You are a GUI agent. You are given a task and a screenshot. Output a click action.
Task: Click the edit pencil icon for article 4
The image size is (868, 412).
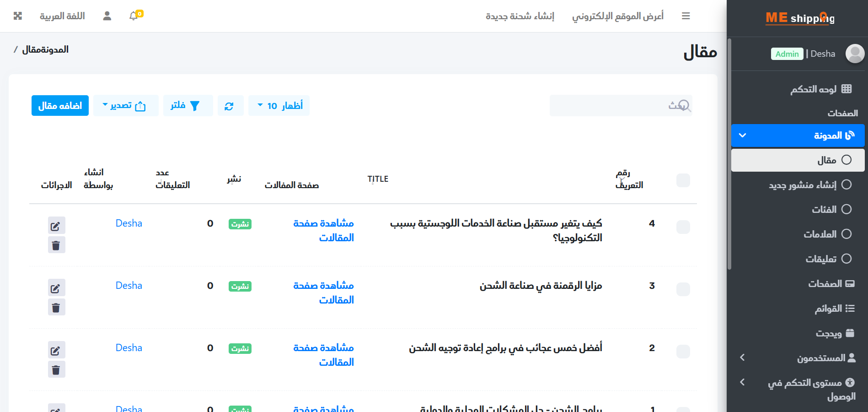point(56,225)
